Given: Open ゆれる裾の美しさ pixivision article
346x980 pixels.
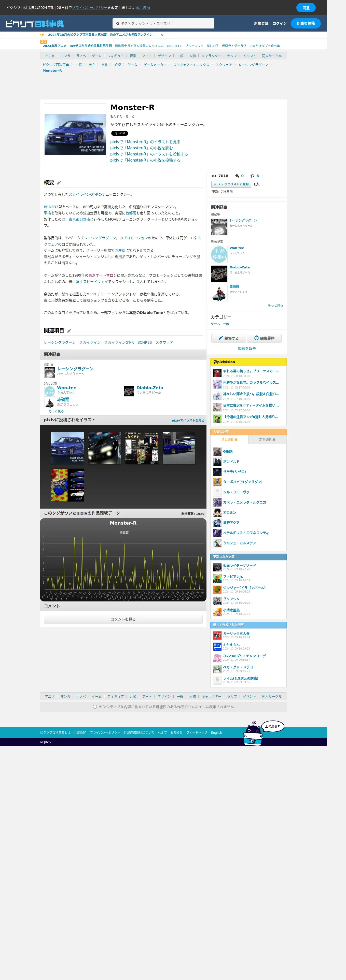Looking at the screenshot, I should pos(251,371).
